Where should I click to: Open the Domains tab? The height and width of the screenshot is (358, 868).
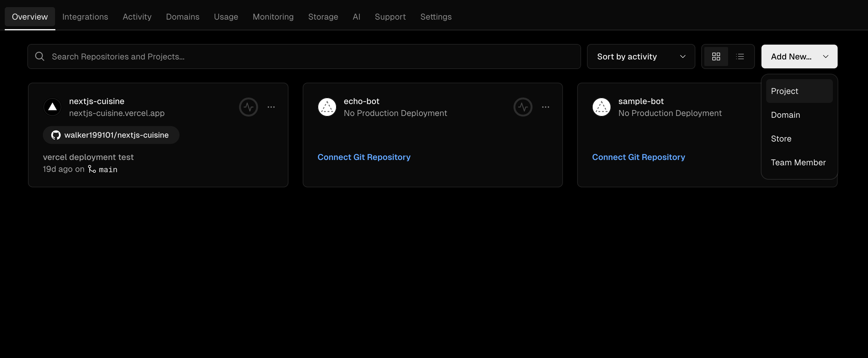tap(183, 16)
